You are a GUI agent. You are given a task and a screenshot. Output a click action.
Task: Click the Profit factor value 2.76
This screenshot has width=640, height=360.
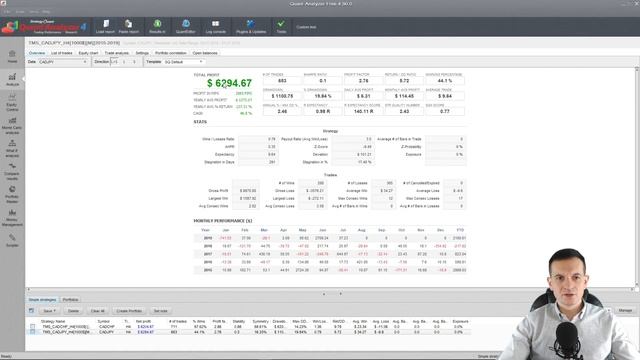(x=363, y=81)
